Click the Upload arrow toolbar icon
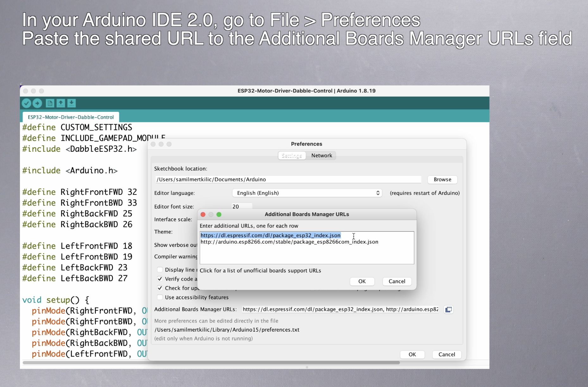The width and height of the screenshot is (588, 387). (x=37, y=103)
